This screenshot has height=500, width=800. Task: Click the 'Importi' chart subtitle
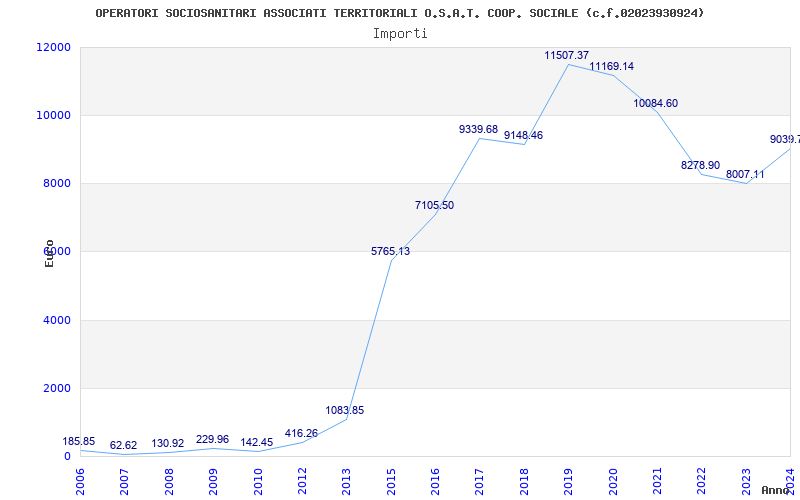pos(400,34)
